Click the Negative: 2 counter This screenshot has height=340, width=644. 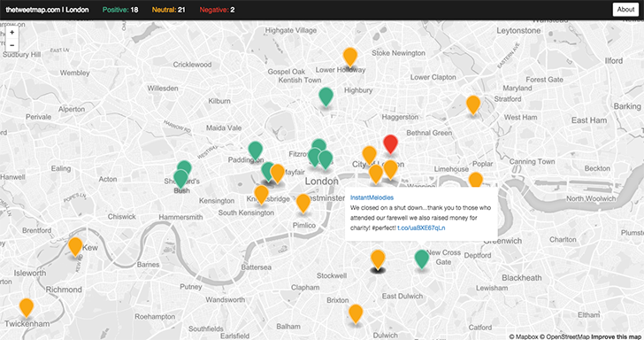(x=218, y=10)
